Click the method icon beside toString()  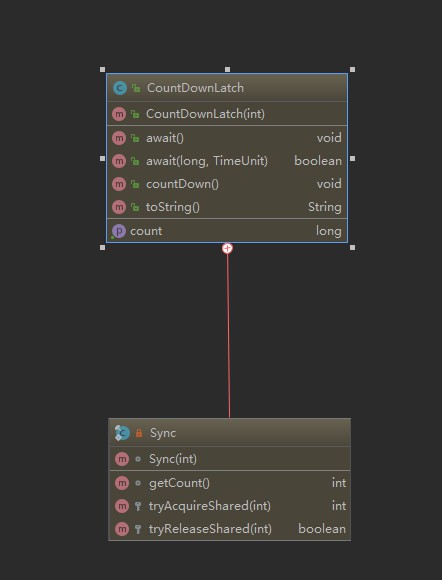pos(119,207)
